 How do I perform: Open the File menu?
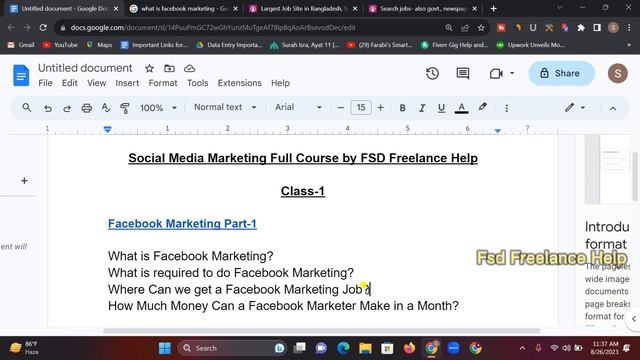tap(45, 83)
